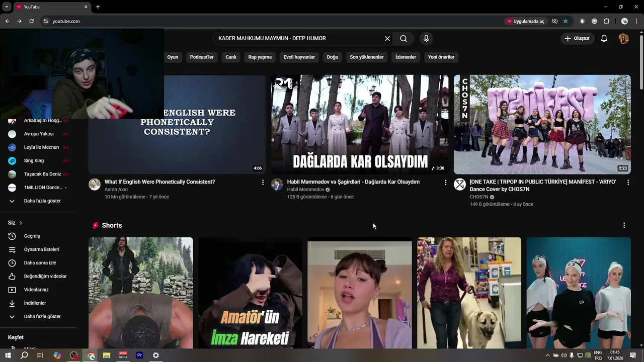Open 1MILLION Dance subscription channel
The width and height of the screenshot is (644, 362).
[x=39, y=188]
